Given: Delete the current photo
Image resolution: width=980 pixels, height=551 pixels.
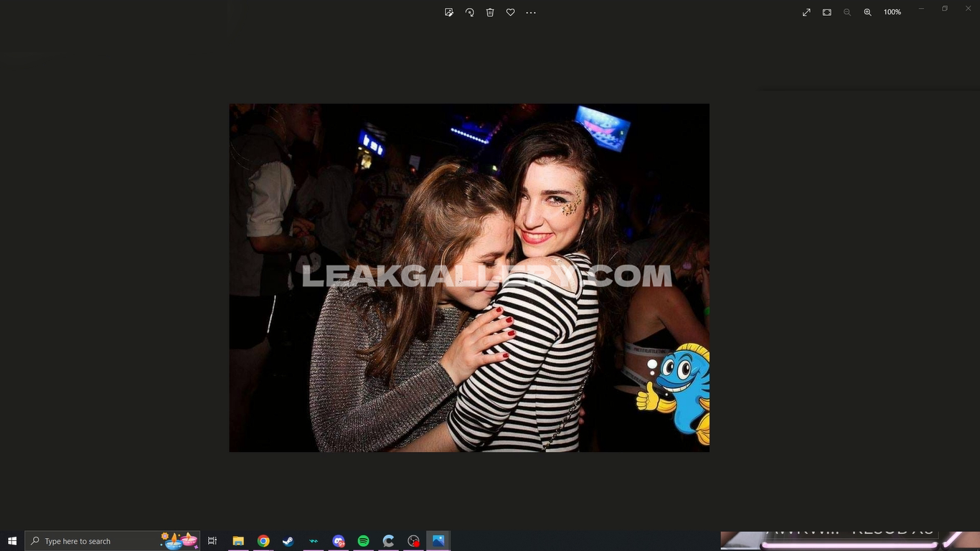Looking at the screenshot, I should [490, 12].
